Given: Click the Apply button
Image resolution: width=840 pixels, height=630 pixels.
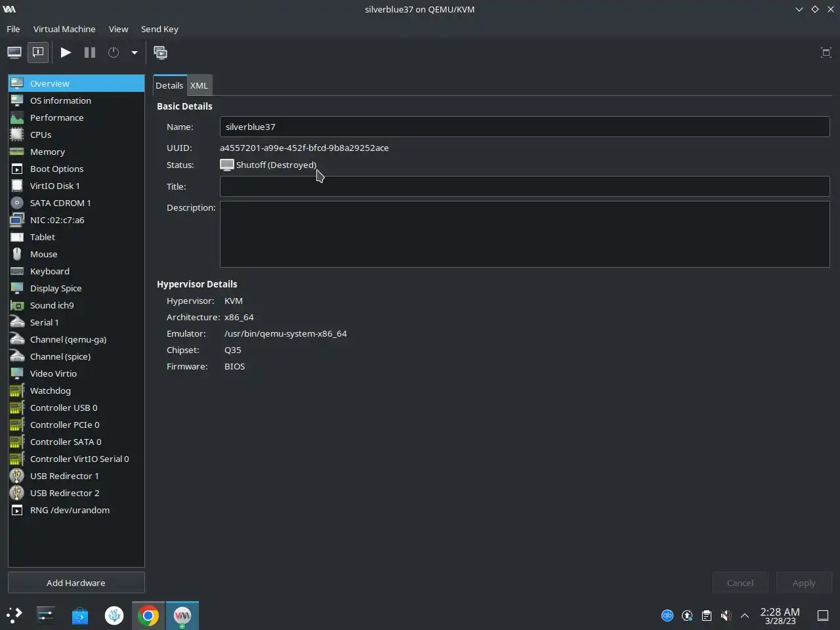Looking at the screenshot, I should click(x=804, y=583).
